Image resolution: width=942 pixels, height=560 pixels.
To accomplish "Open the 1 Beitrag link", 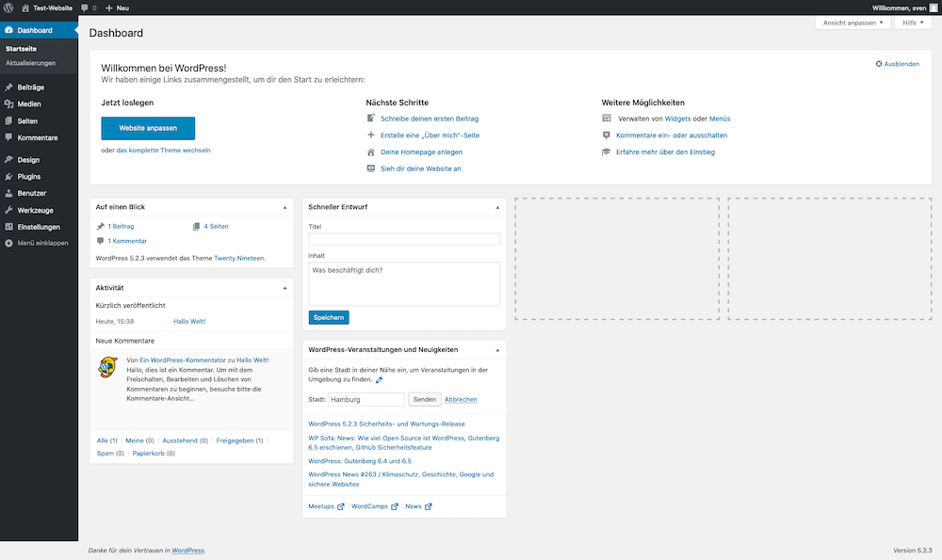I will pos(121,226).
